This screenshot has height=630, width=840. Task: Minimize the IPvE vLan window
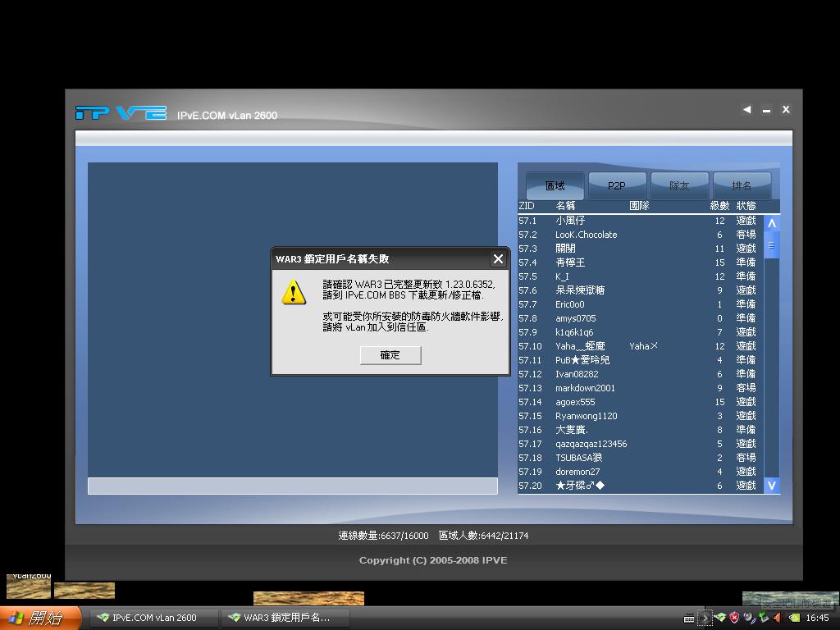pyautogui.click(x=767, y=110)
